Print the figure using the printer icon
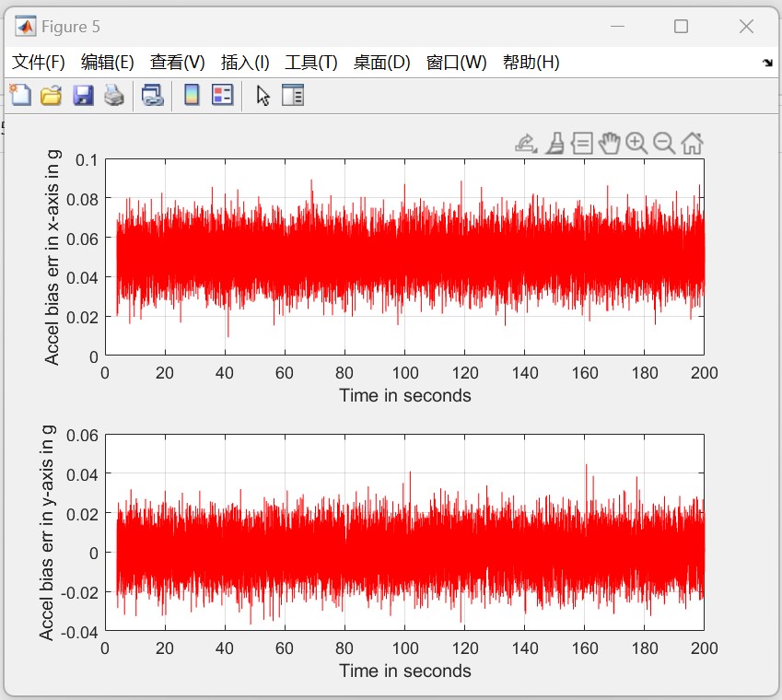782x700 pixels. coord(114,95)
